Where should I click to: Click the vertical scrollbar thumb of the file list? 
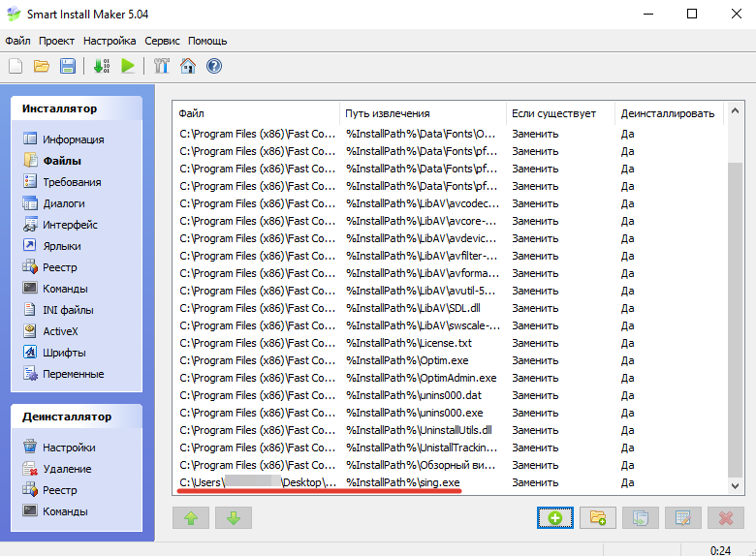pyautogui.click(x=735, y=320)
